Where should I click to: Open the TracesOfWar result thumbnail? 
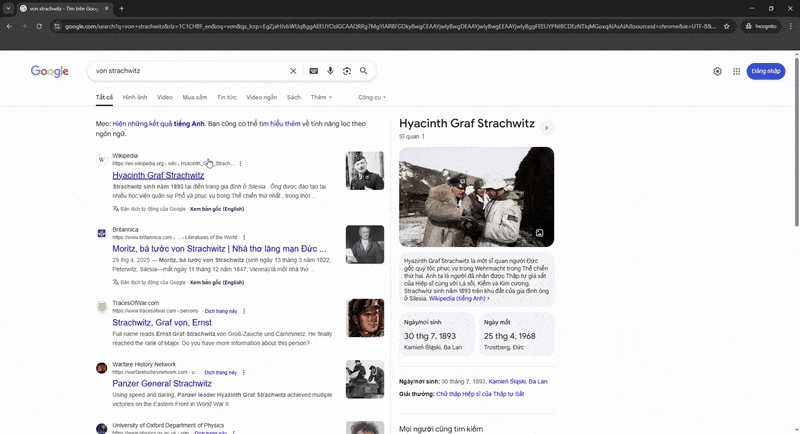tap(365, 318)
